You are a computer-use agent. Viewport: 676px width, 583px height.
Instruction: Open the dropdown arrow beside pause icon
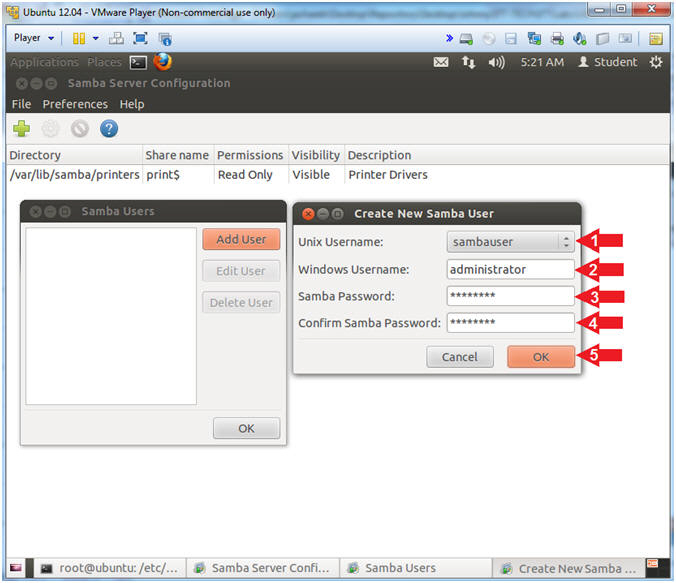pos(96,38)
